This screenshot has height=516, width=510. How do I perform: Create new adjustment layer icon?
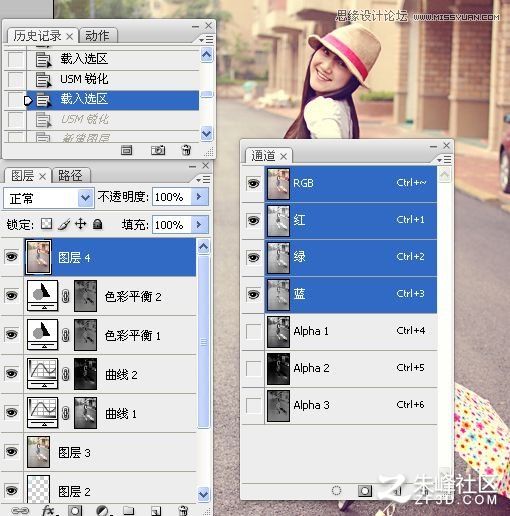coord(102,511)
